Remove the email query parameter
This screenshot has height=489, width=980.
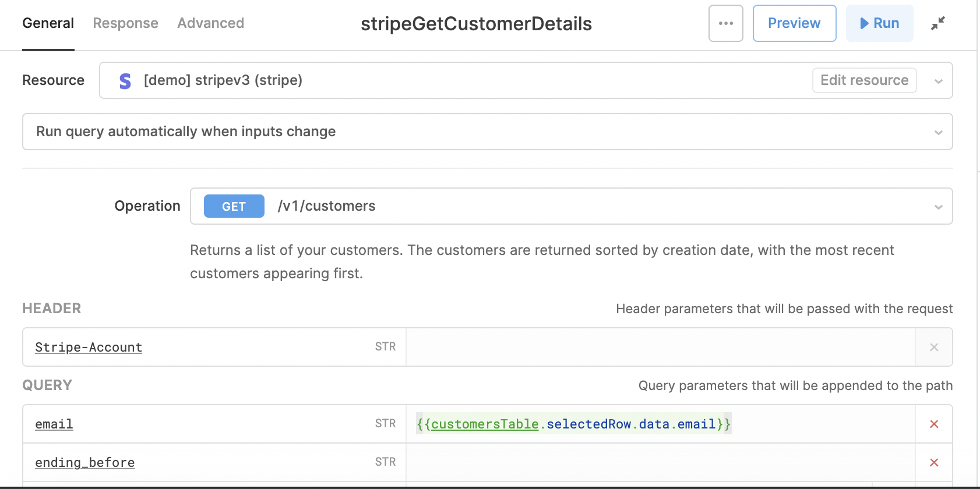[933, 424]
